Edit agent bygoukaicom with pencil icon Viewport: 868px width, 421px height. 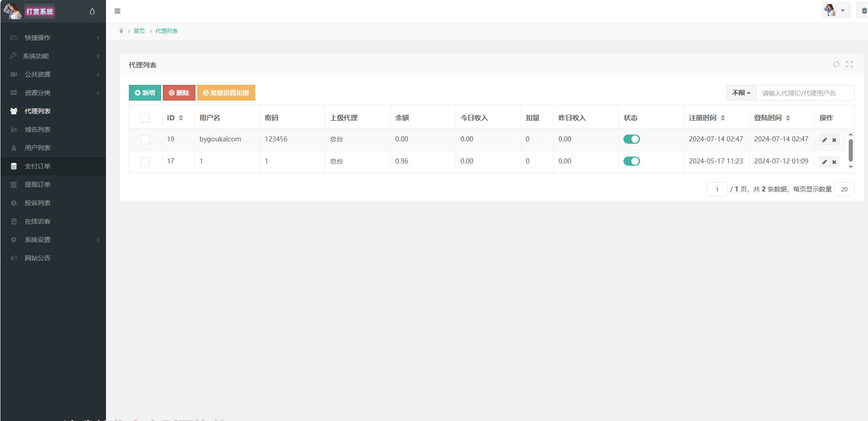[824, 140]
